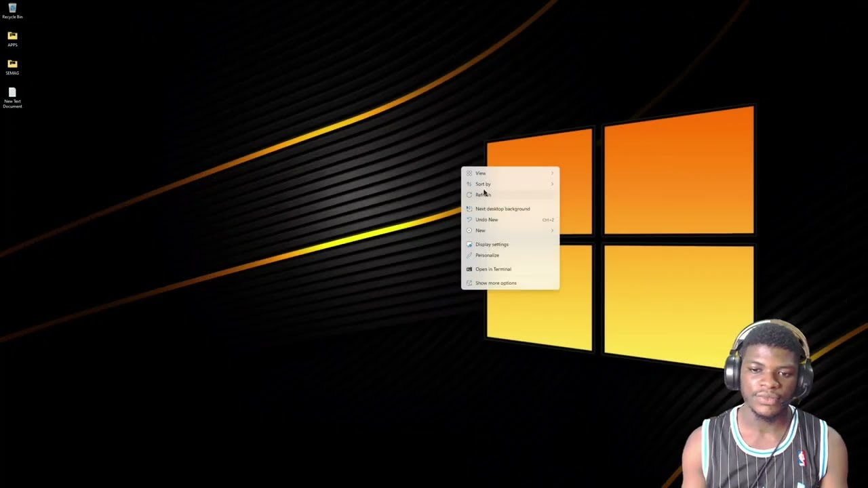Select the New Text Document file
The image size is (868, 488).
click(12, 98)
